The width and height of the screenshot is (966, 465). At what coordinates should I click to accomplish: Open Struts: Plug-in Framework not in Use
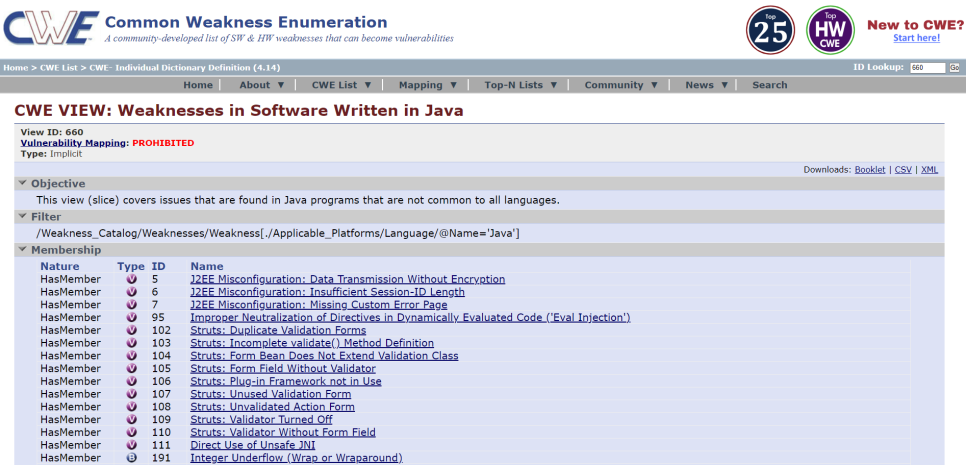pos(286,381)
